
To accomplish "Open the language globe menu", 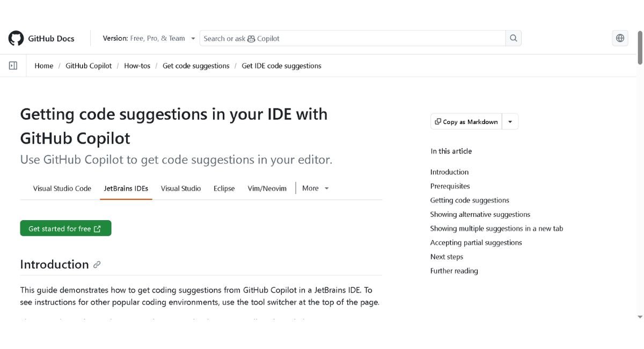I will [620, 38].
